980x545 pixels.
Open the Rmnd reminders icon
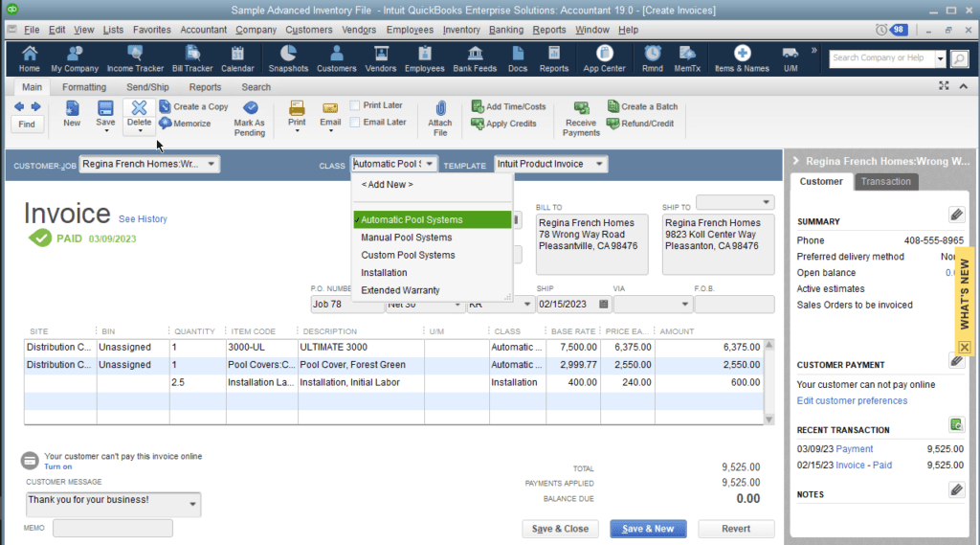pyautogui.click(x=653, y=58)
